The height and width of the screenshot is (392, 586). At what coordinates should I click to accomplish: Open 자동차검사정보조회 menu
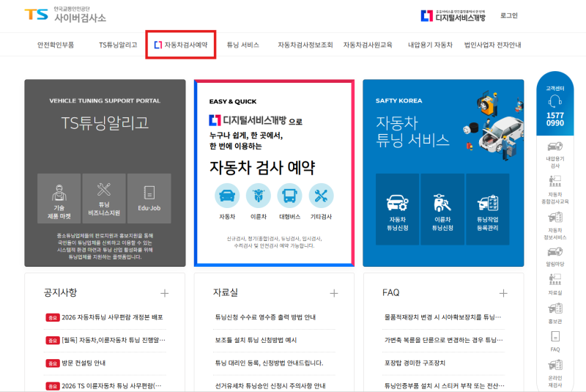[305, 45]
